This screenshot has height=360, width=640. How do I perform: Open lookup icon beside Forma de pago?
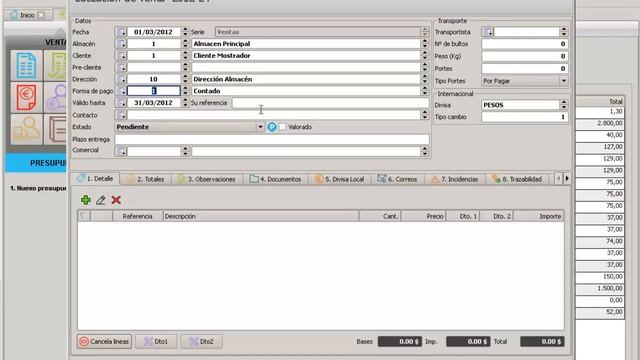click(x=121, y=91)
